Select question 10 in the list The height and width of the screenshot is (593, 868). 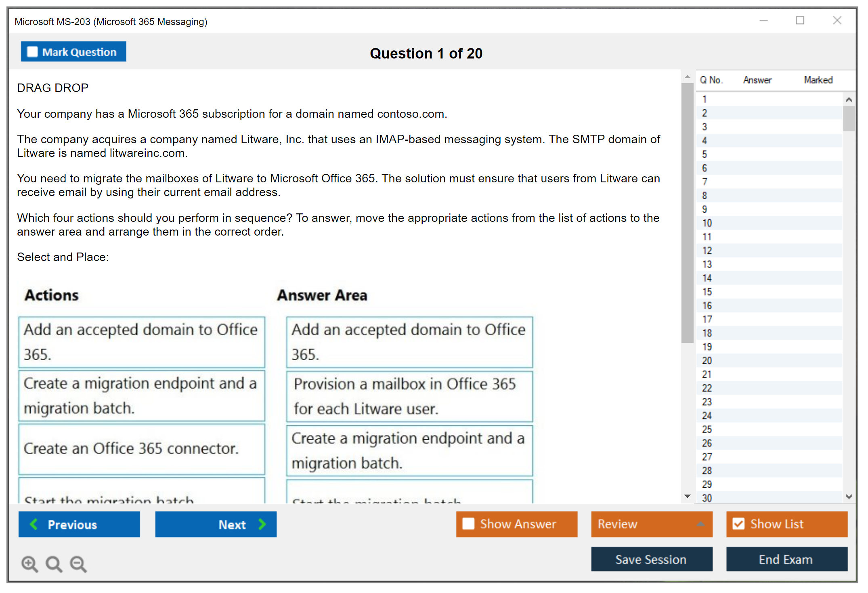tap(707, 223)
